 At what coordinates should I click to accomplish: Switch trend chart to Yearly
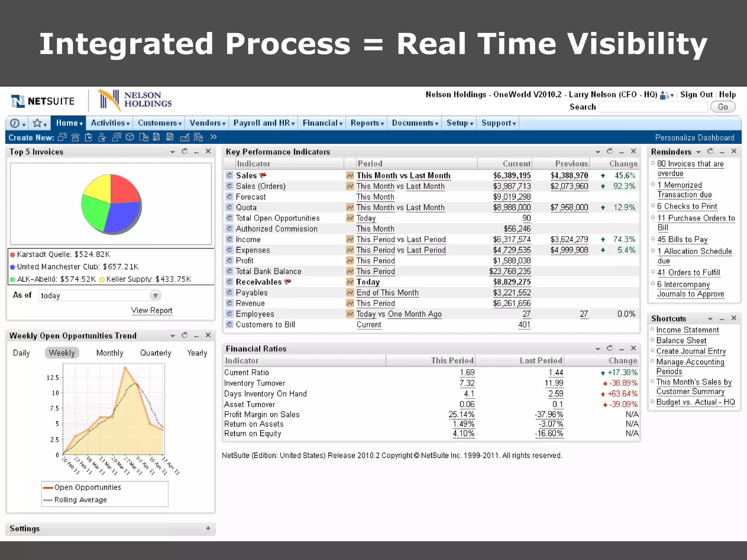(x=197, y=353)
